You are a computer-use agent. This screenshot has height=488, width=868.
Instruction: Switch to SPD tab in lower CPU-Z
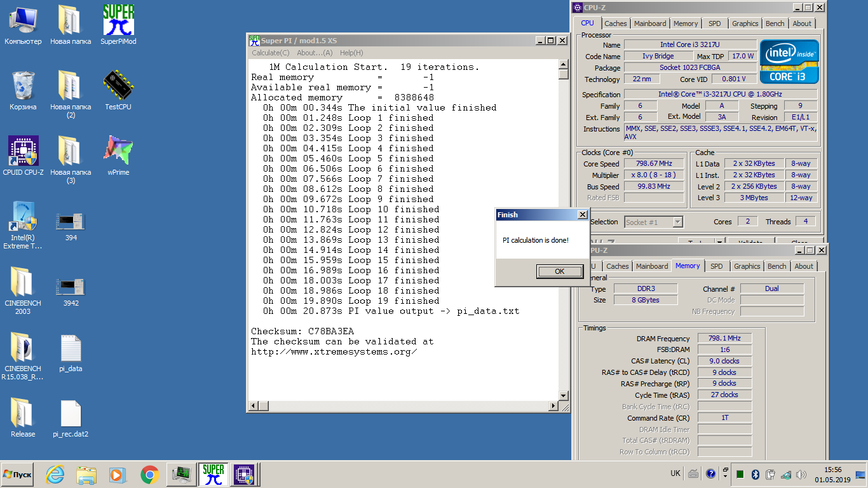tap(717, 266)
